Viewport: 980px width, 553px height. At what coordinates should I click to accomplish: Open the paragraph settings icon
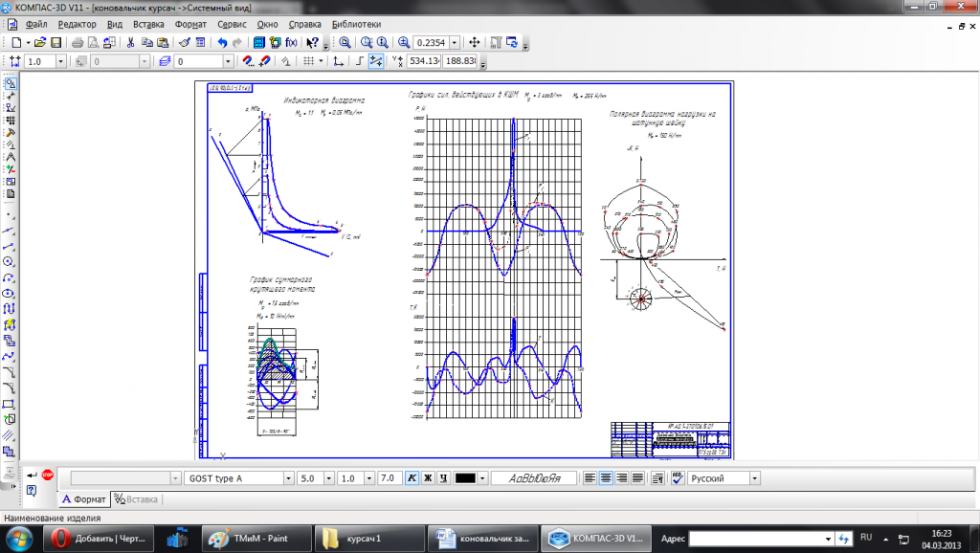[657, 478]
